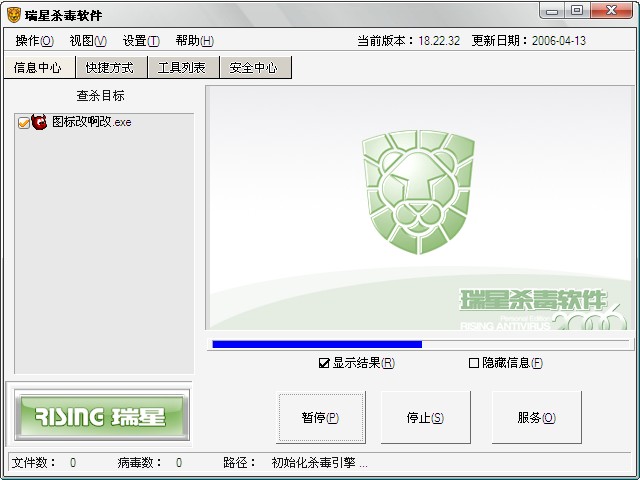Pause the scan with 暂停(P)
640x480 pixels.
[320, 417]
